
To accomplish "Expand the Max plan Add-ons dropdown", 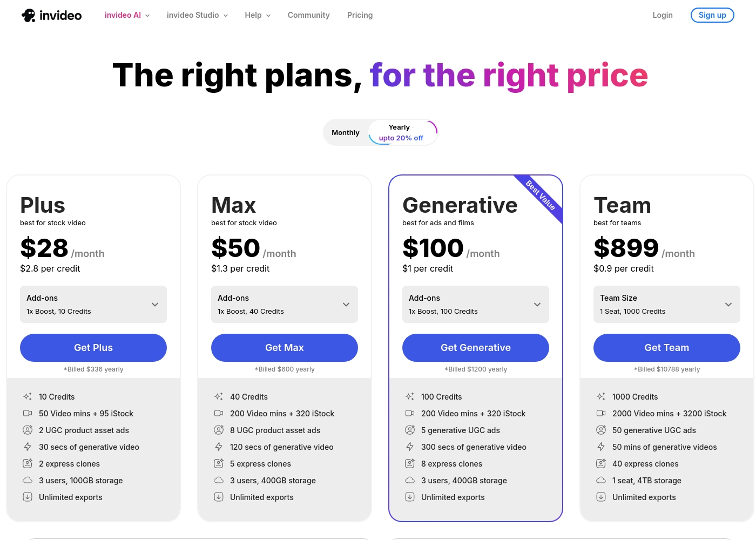I will 285,304.
